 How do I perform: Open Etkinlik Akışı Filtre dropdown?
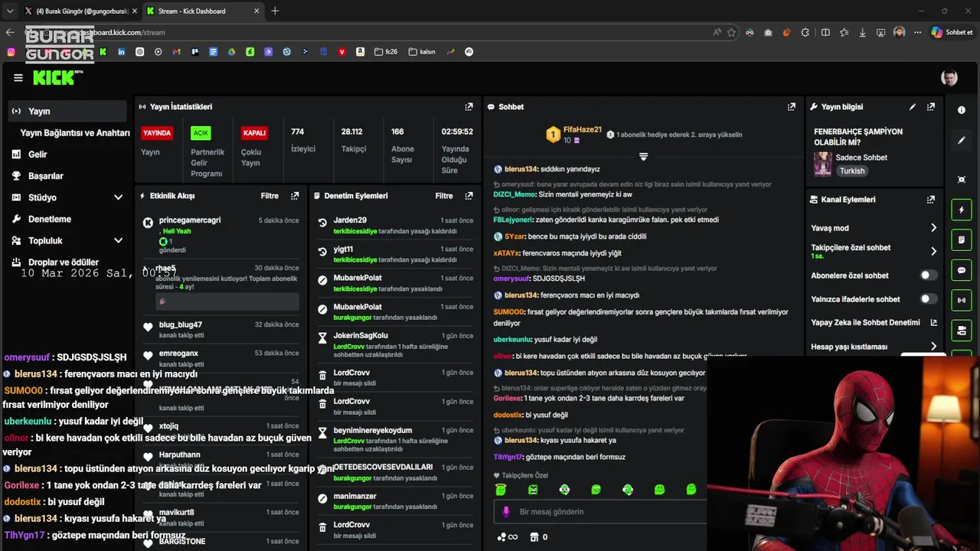[x=269, y=196]
